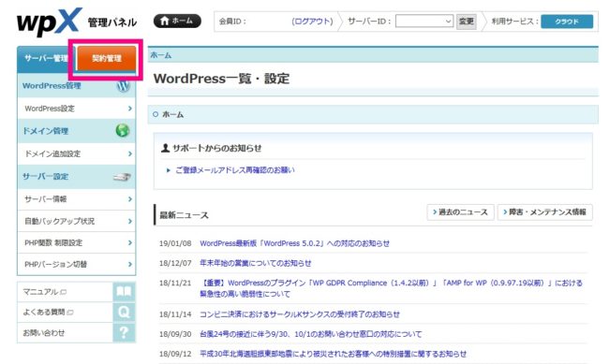Click the chevron next to 自動バックアップ状況

pos(130,221)
